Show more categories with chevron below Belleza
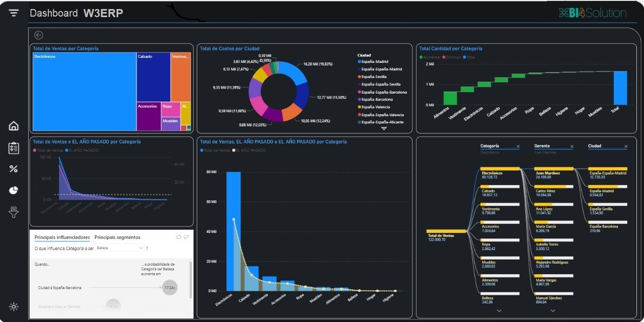This screenshot has height=322, width=644. 499,310
